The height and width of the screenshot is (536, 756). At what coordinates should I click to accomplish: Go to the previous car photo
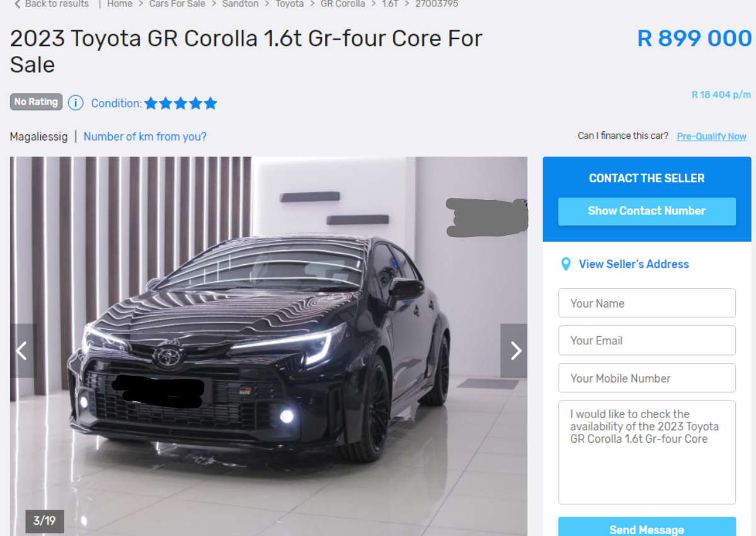coord(23,351)
